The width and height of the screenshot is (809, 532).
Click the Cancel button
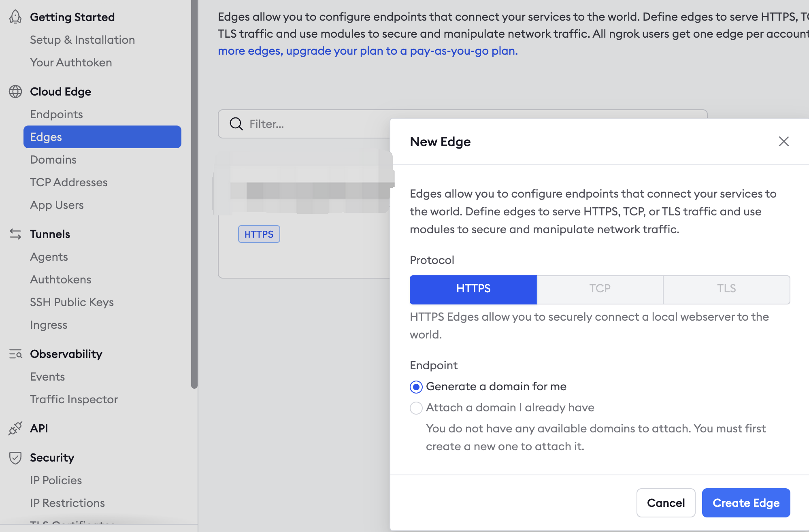[665, 502]
